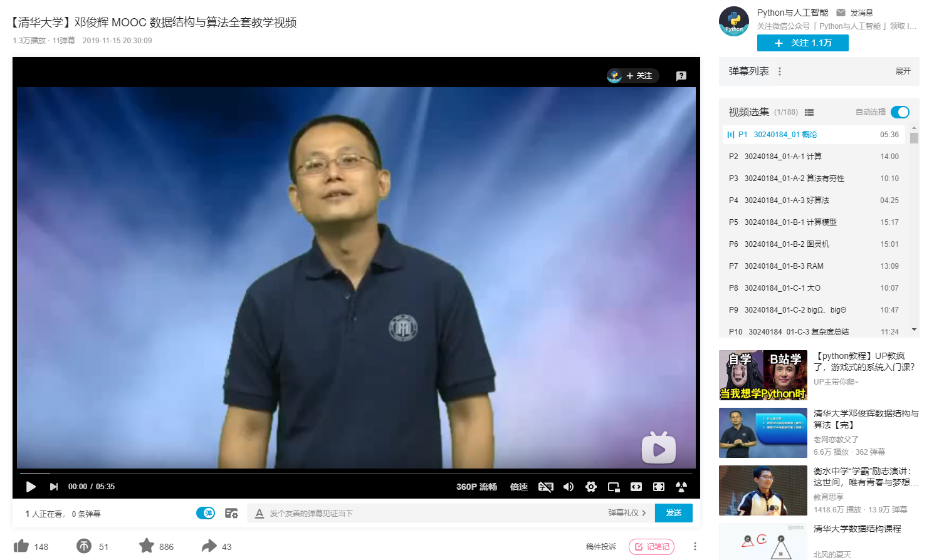Viewport: 944px width, 560px height.
Task: Open danmaku settings next to danmaku toggle
Action: coord(232,512)
